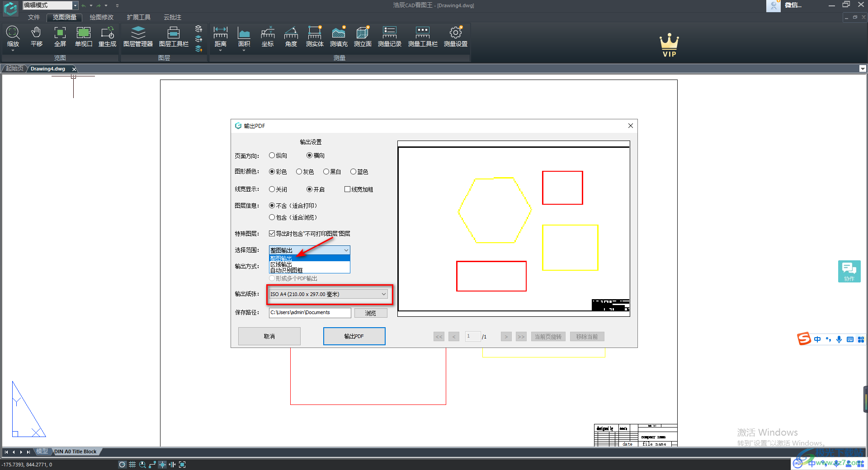Open the 协作 collaboration chat panel
This screenshot has height=470, width=868.
click(849, 271)
